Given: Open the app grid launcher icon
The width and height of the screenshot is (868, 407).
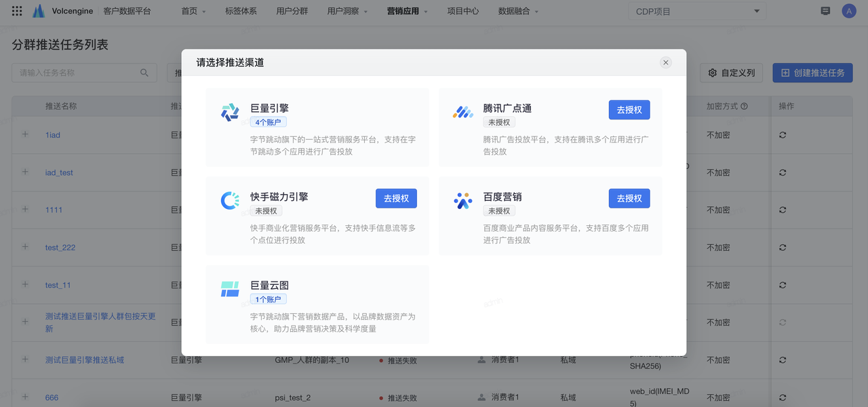Looking at the screenshot, I should click(17, 11).
